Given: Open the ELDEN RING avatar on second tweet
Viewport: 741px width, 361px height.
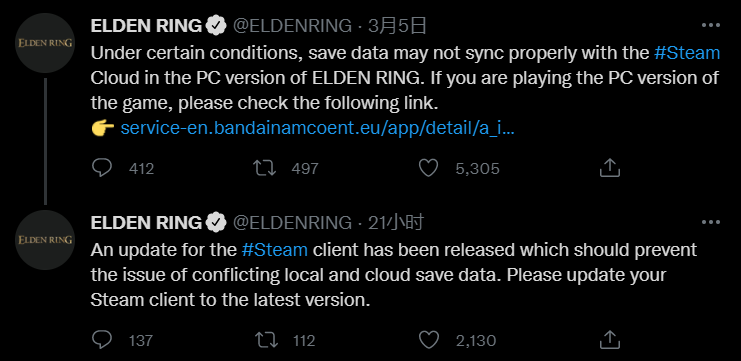Looking at the screenshot, I should (45, 240).
